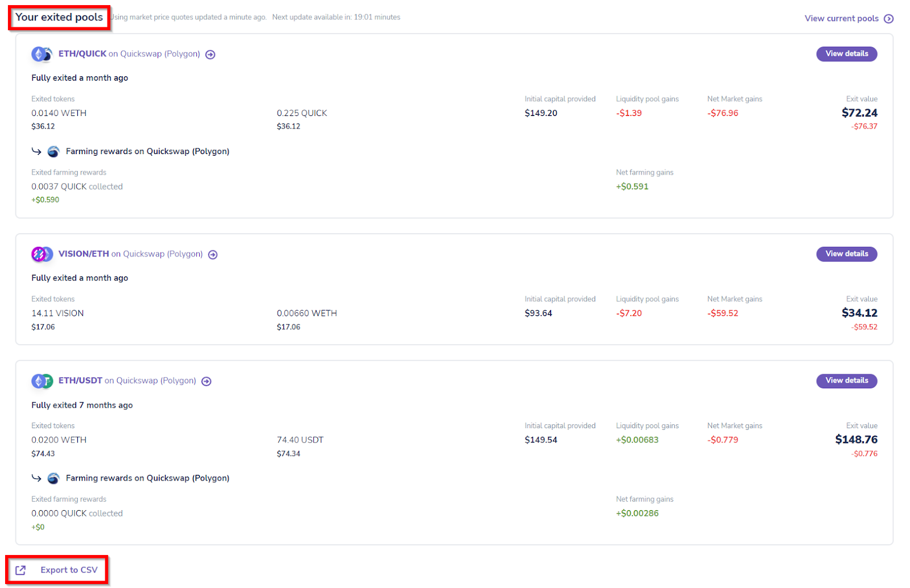View details for the VISION/ETH pool
Screen dimensions: 910x588
coord(846,254)
